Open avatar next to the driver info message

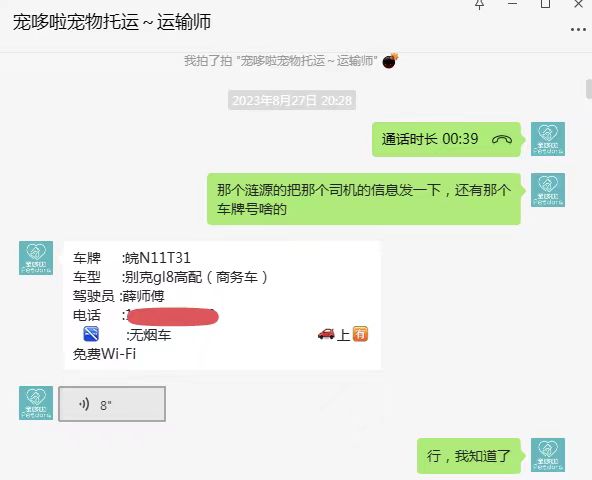pos(36,258)
